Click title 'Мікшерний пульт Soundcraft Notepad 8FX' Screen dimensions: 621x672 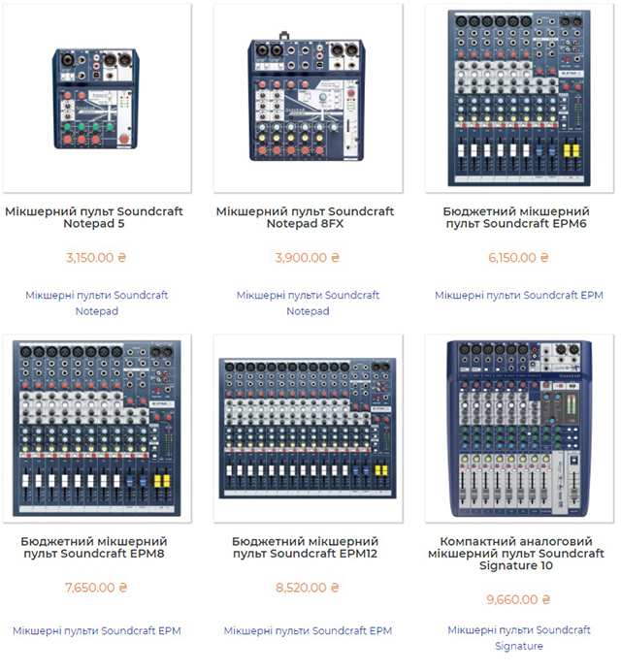(x=307, y=217)
